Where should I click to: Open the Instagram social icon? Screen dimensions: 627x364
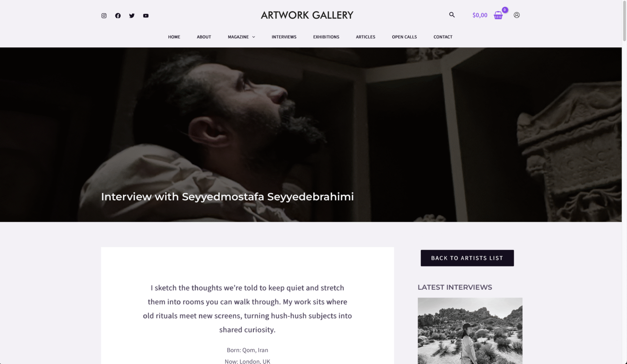tap(104, 16)
